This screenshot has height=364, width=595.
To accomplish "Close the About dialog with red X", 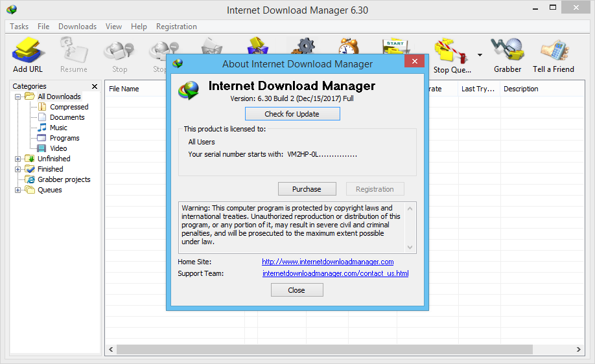I will click(414, 61).
